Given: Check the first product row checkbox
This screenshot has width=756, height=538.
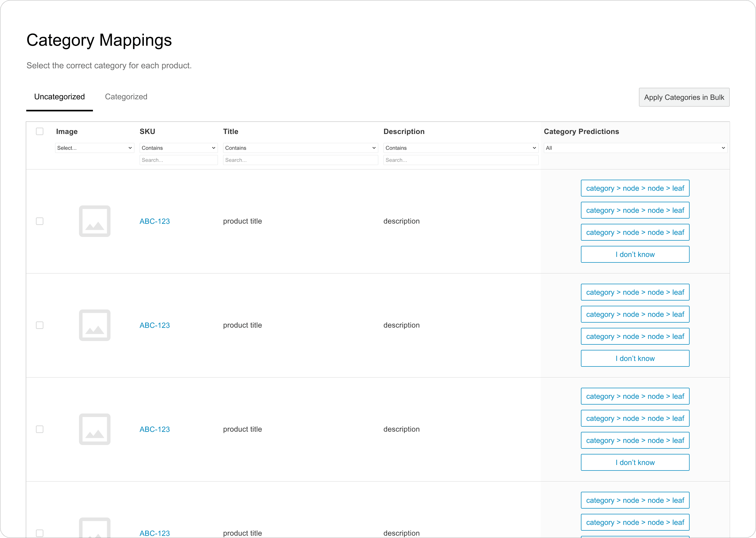Looking at the screenshot, I should coord(40,221).
